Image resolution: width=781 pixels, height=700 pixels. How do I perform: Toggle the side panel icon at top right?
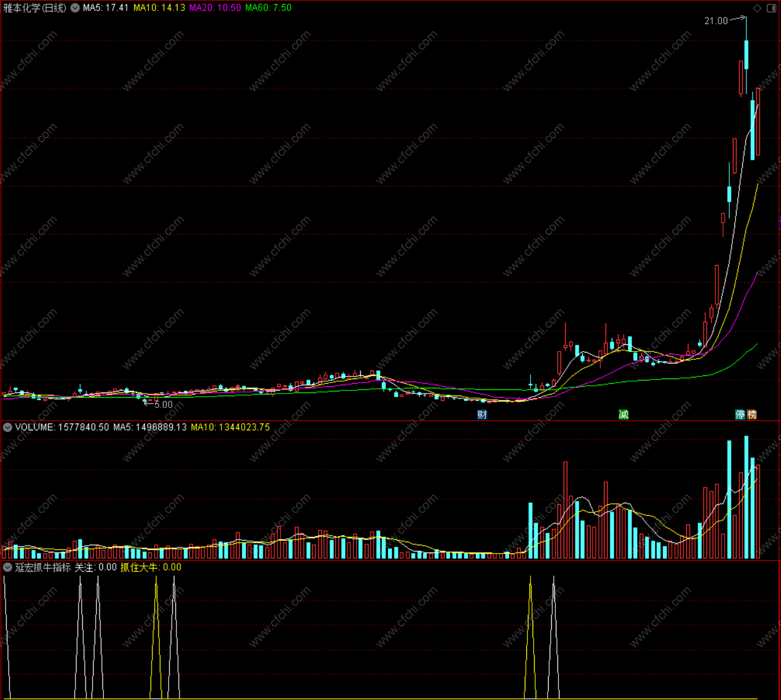[771, 8]
